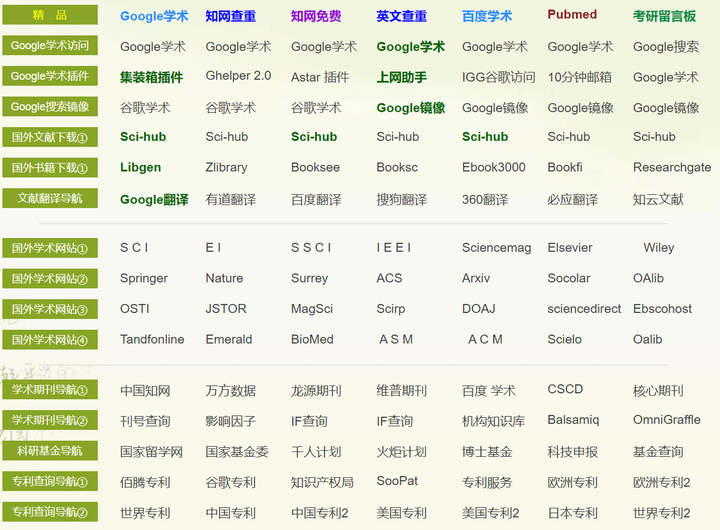Click the Google搜索镜像 category button

[50, 107]
